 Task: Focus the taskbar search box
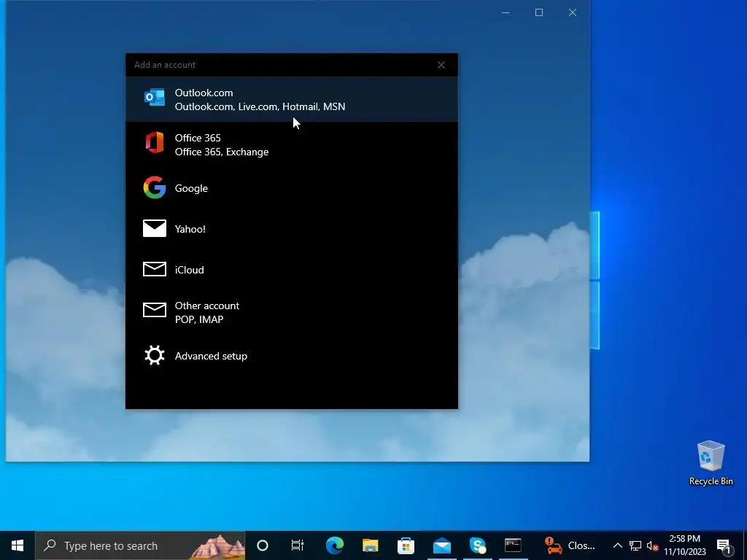coord(140,545)
